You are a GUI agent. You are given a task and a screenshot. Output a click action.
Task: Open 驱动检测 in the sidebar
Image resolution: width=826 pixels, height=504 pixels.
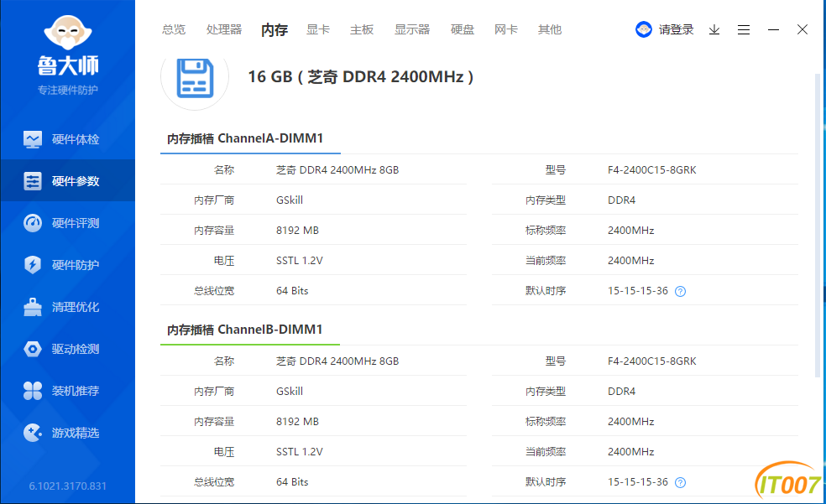pyautogui.click(x=67, y=349)
